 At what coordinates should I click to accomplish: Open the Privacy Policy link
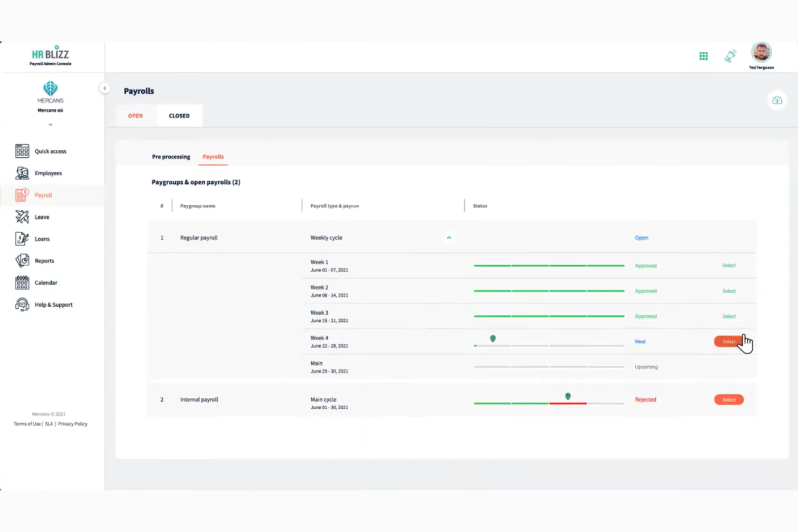(73, 424)
